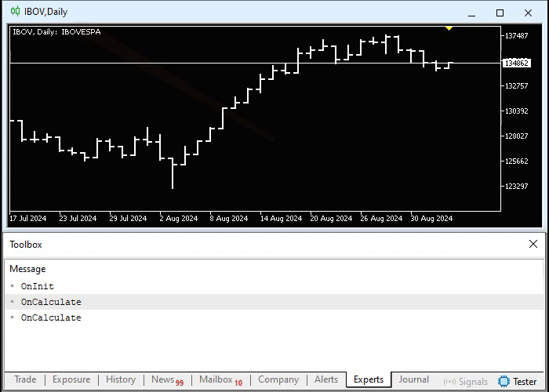Image resolution: width=549 pixels, height=392 pixels.
Task: Close the Toolbox panel
Action: (x=533, y=244)
